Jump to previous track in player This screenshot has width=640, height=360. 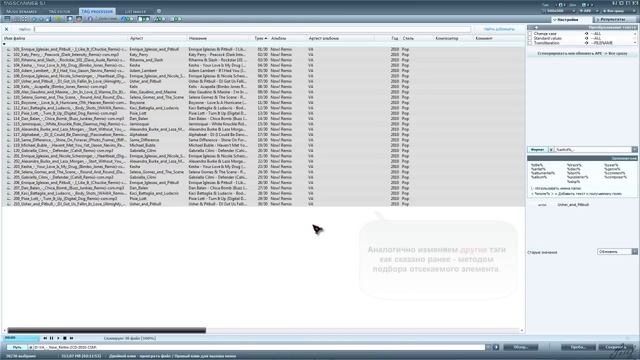click(x=45, y=338)
